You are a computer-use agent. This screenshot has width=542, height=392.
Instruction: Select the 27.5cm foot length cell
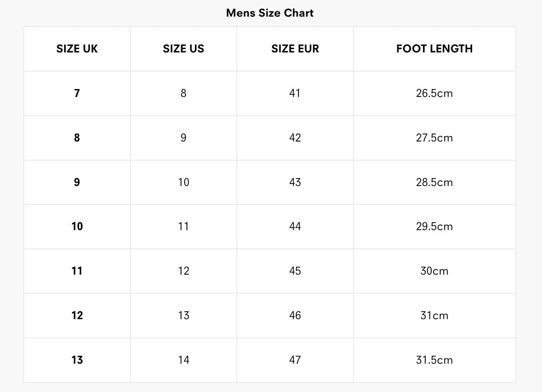pos(434,138)
